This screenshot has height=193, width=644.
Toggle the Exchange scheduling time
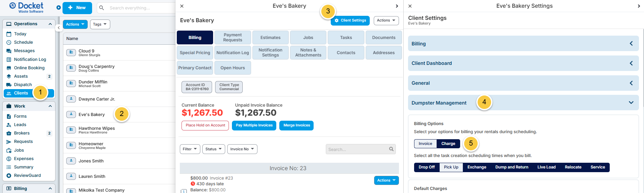click(477, 167)
